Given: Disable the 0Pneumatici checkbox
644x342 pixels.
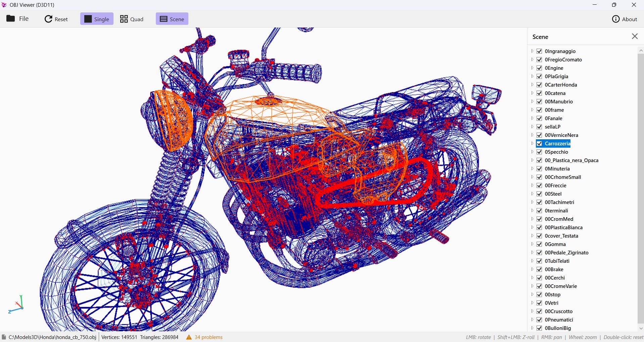Looking at the screenshot, I should (540, 320).
